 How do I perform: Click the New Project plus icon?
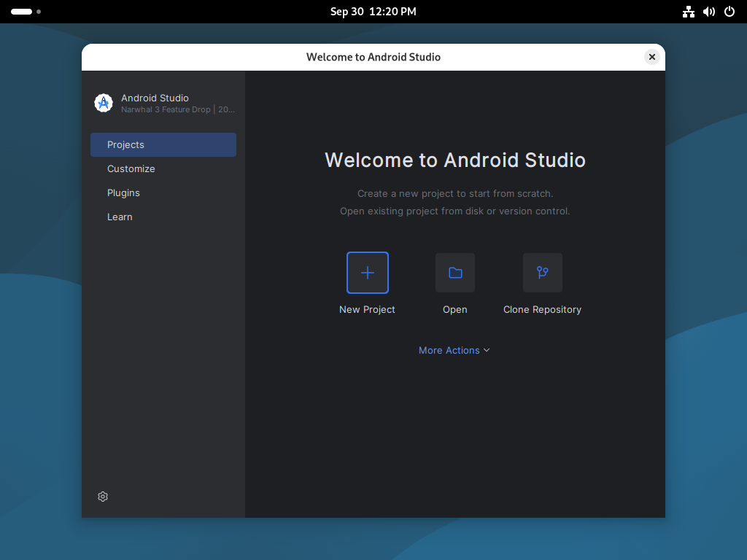tap(368, 273)
